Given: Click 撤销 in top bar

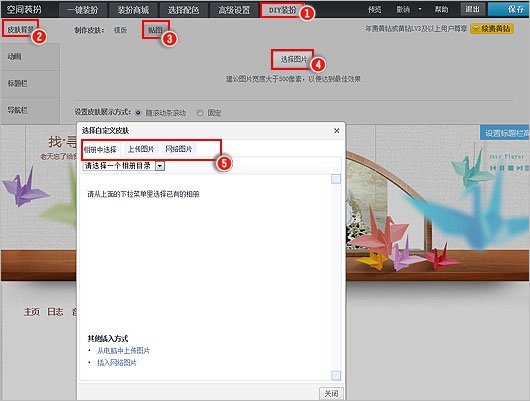Looking at the screenshot, I should (403, 9).
